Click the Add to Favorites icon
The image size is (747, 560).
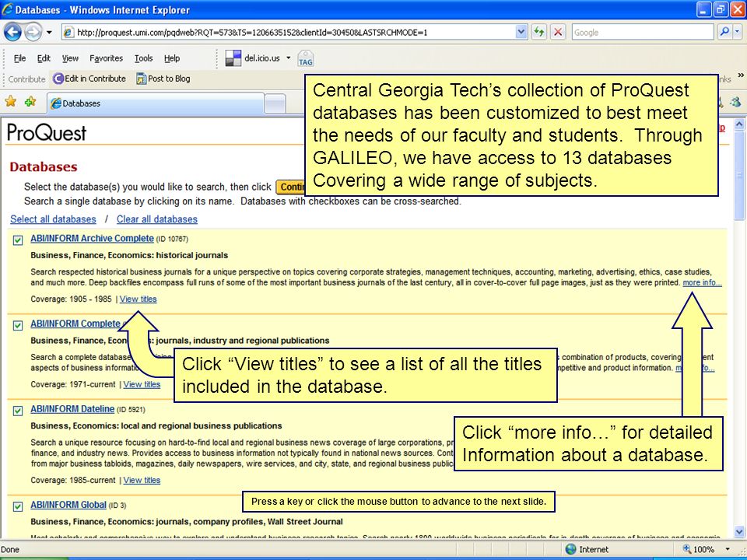click(30, 101)
